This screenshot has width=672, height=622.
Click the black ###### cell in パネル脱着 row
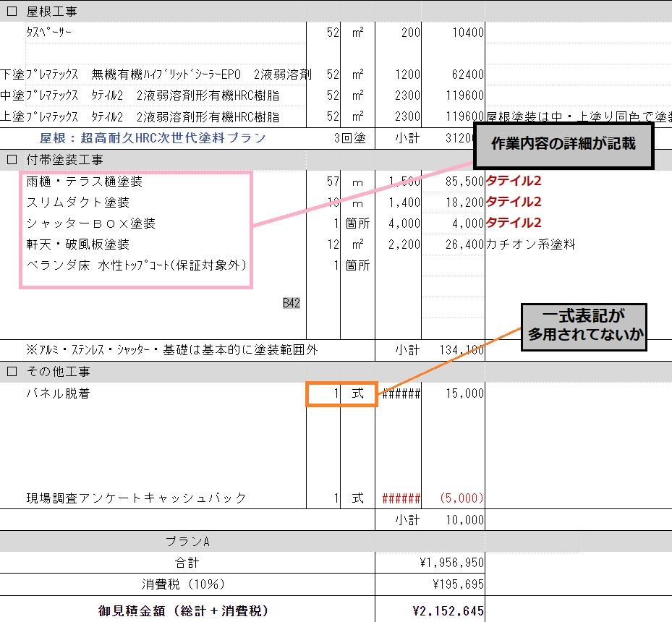click(x=401, y=393)
